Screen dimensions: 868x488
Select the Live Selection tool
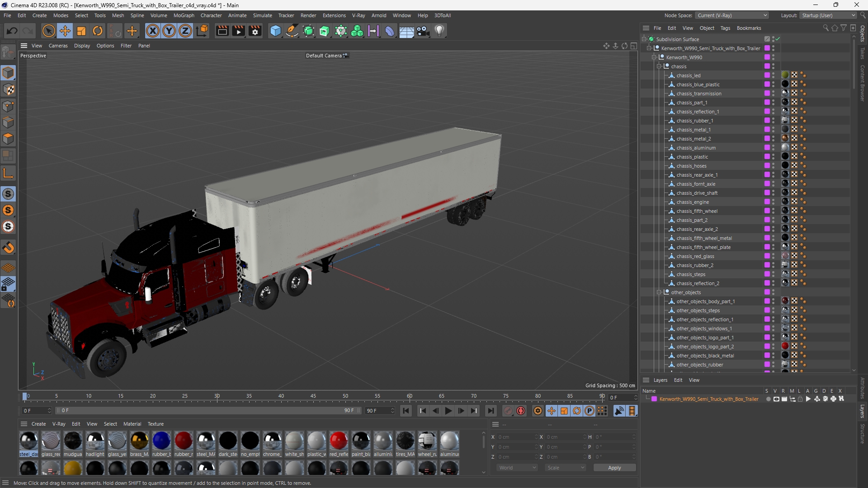(48, 31)
